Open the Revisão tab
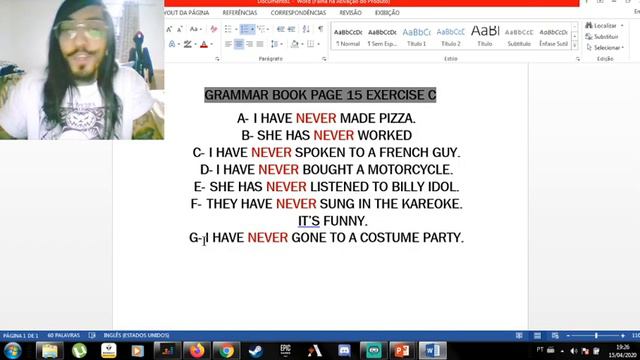Image resolution: width=640 pixels, height=360 pixels. (350, 13)
